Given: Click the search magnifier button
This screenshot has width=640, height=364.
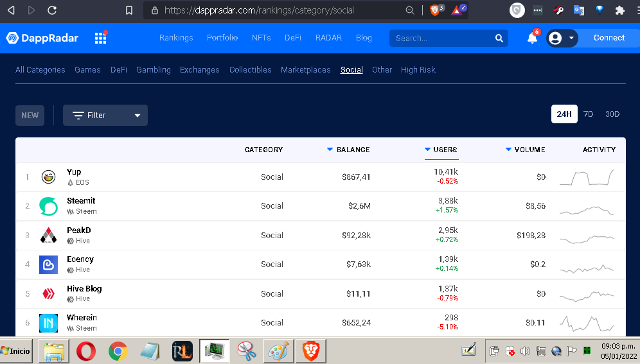Looking at the screenshot, I should click(x=499, y=38).
